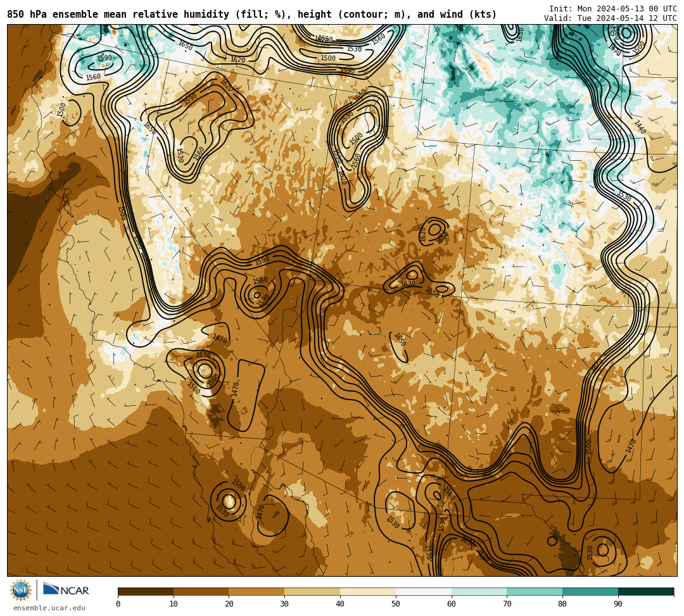
Task: Click the NSF globe logo
Action: point(21,590)
